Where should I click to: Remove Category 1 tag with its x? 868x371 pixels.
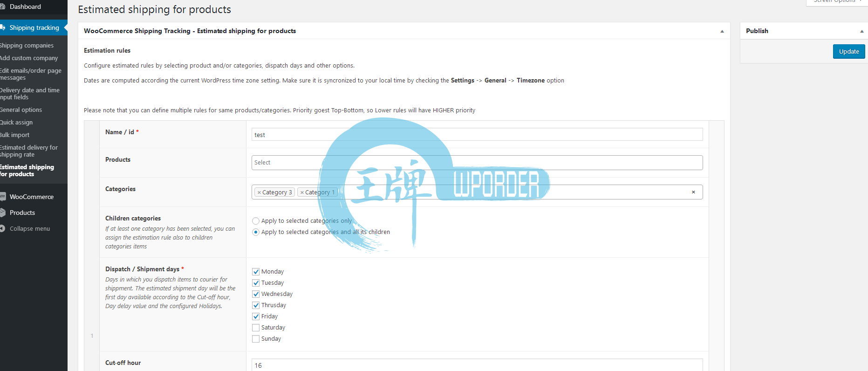pyautogui.click(x=302, y=192)
